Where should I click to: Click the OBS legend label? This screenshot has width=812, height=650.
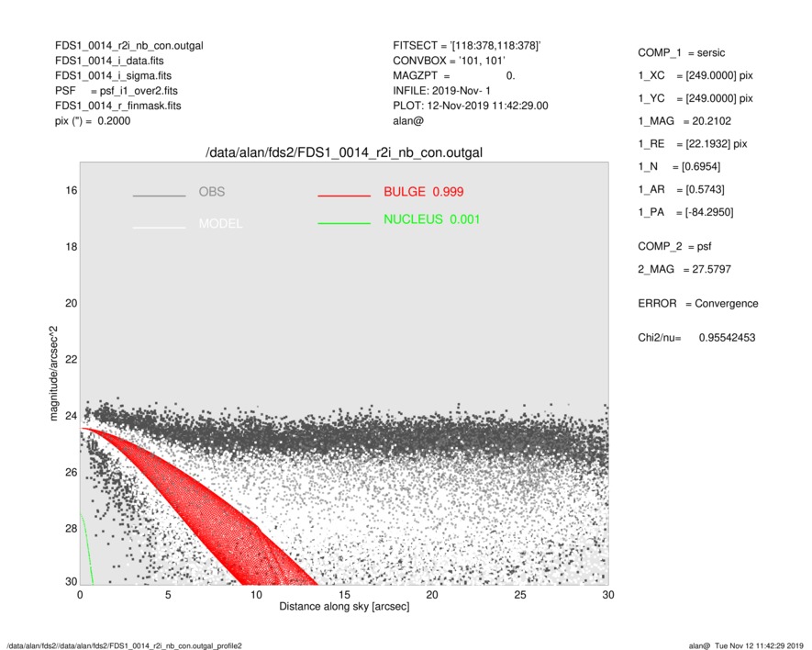212,192
